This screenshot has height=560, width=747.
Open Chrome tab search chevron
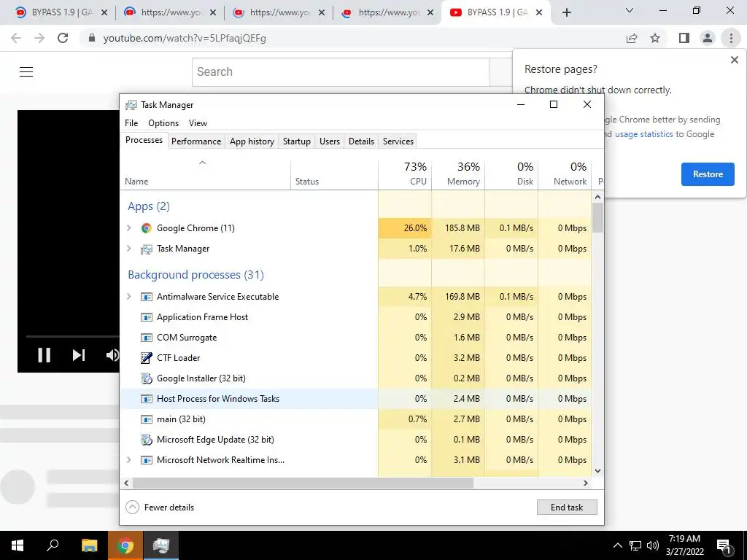(630, 10)
